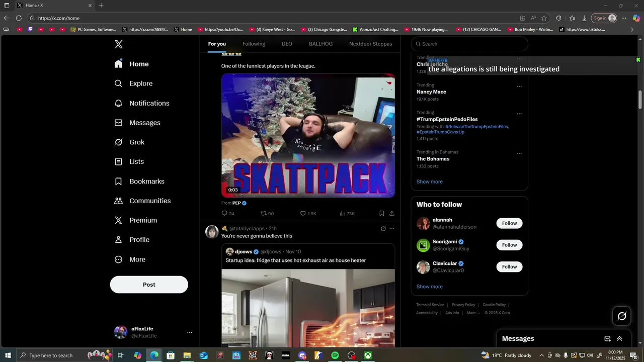The image size is (644, 362).
Task: Play the SKATTPACK video
Action: coord(308,136)
